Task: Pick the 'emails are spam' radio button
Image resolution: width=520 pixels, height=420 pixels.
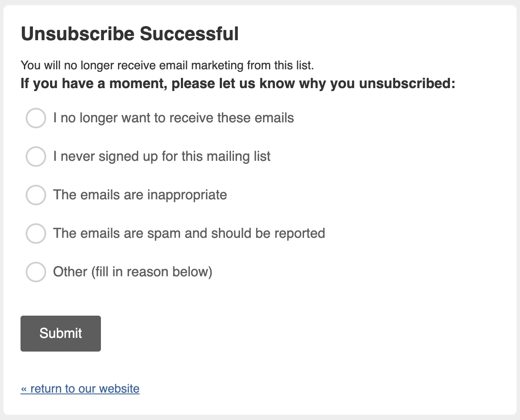Action: click(36, 234)
